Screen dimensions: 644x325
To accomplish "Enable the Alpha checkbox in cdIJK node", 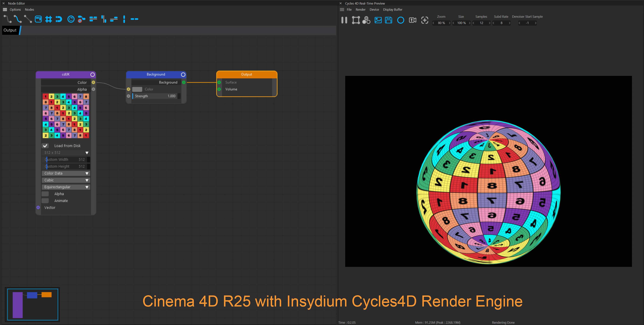I will (45, 194).
